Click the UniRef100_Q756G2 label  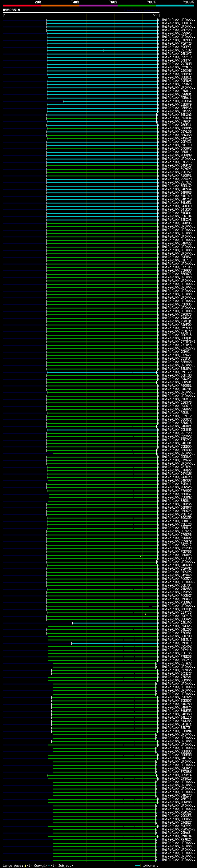[177, 460]
